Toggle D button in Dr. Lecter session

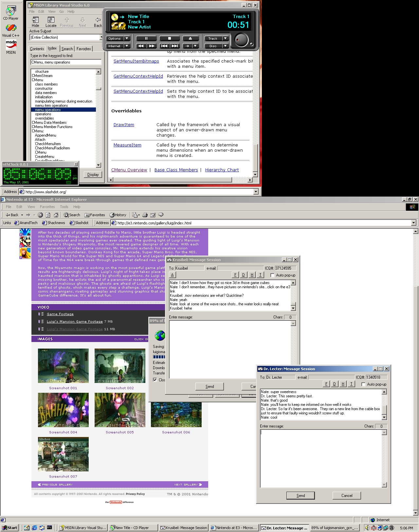tap(335, 384)
